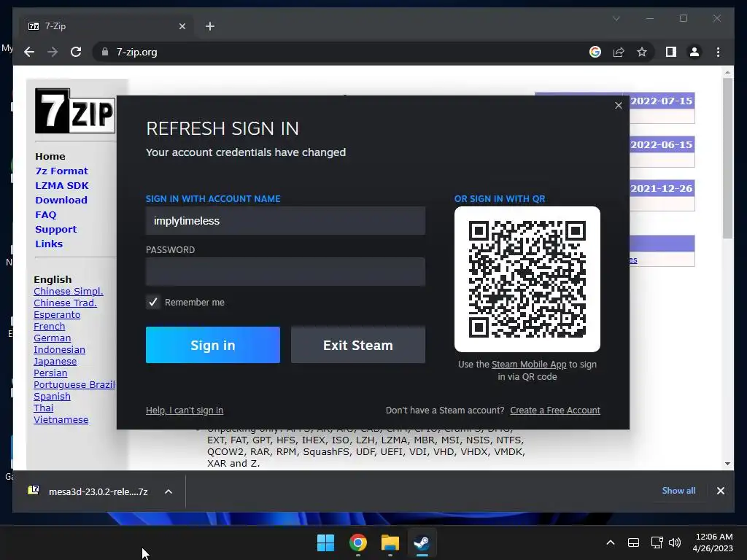Click the Chrome back arrow

(29, 52)
